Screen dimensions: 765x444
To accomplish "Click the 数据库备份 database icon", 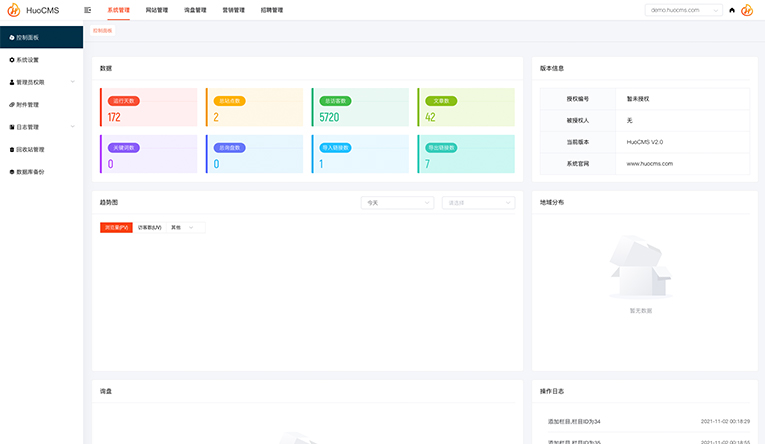I will (x=12, y=171).
